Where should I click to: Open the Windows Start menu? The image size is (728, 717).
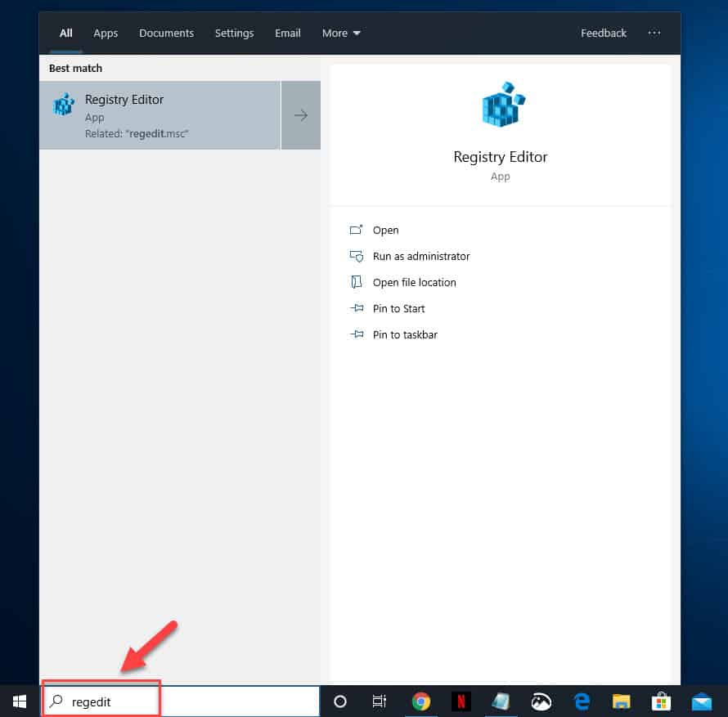pyautogui.click(x=20, y=701)
